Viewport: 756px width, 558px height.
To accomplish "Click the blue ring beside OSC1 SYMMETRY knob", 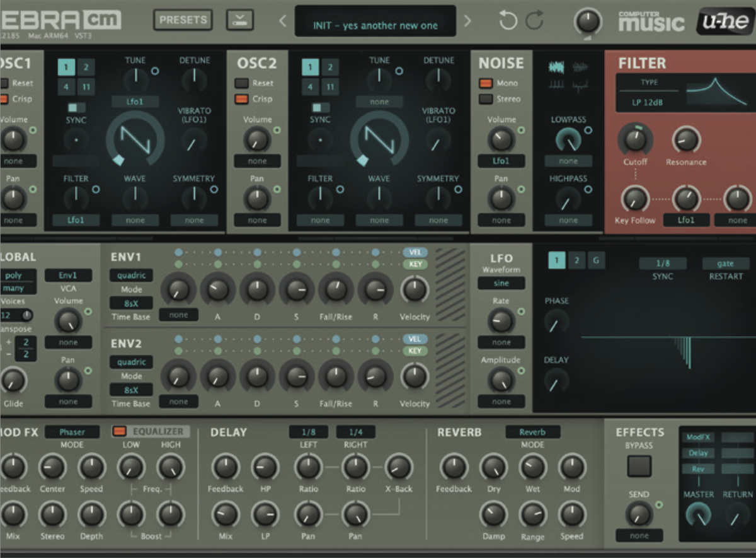I will pos(214,189).
